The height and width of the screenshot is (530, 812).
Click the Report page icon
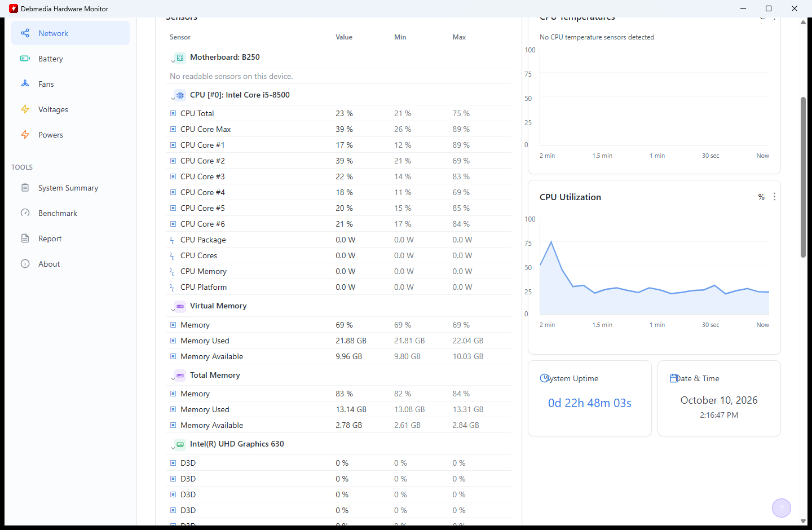25,238
